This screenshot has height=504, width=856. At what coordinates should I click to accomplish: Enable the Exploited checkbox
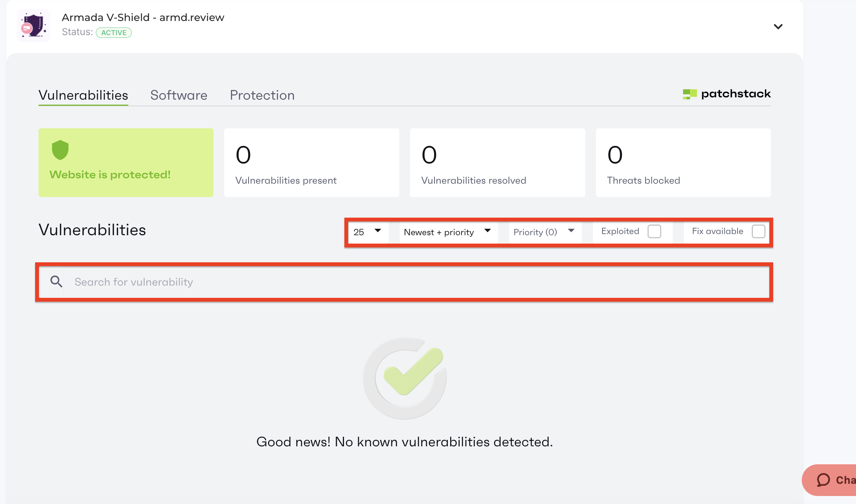point(654,231)
